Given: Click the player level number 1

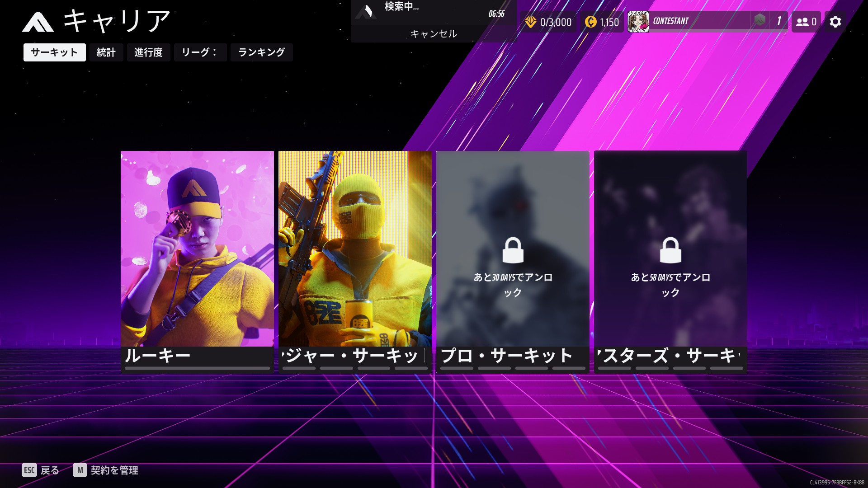Looking at the screenshot, I should [x=778, y=21].
